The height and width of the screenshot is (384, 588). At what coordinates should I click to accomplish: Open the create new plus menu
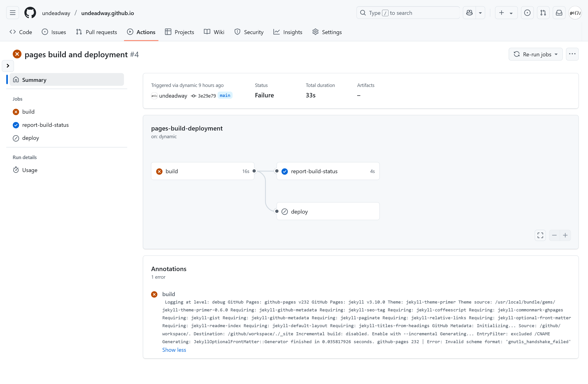pos(506,13)
